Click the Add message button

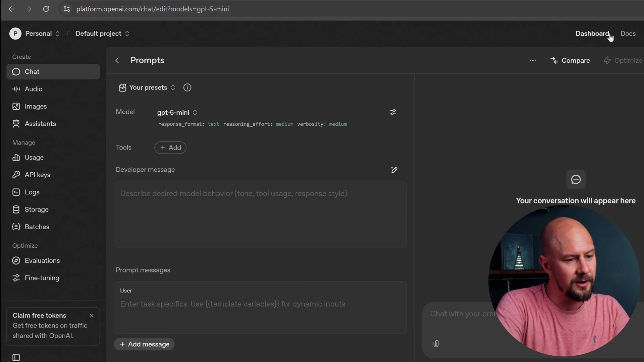pos(144,344)
